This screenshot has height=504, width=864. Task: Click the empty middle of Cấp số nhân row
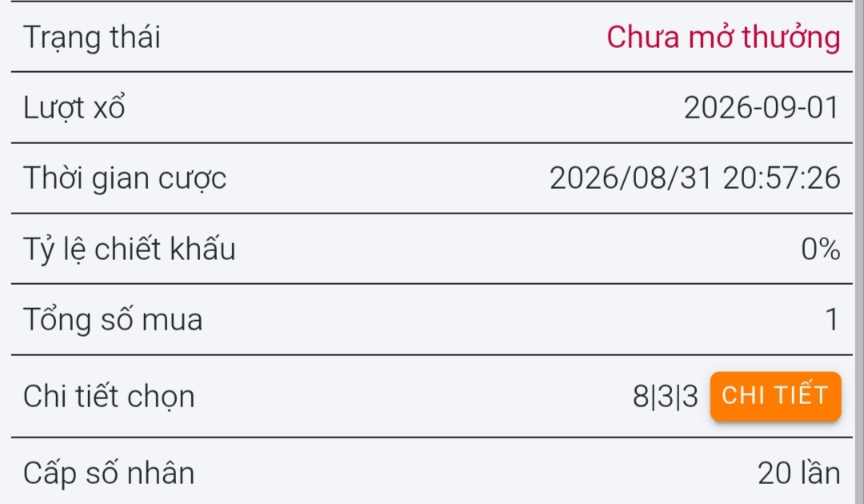(474, 473)
